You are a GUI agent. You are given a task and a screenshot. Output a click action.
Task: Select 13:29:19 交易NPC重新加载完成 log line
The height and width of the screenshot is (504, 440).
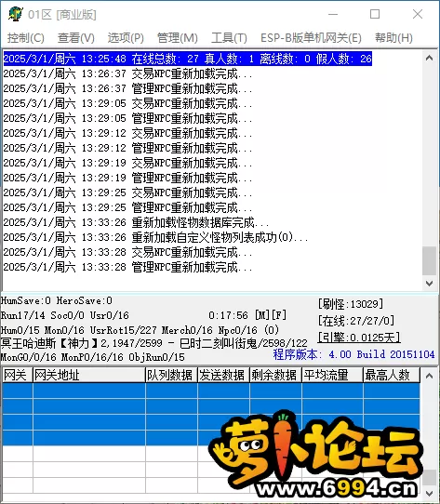coord(128,163)
